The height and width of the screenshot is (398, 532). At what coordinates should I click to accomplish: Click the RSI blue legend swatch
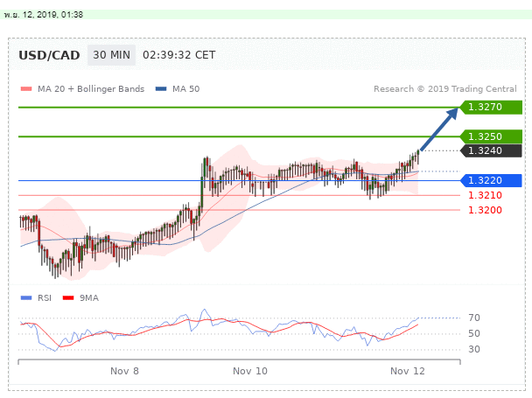click(x=26, y=298)
